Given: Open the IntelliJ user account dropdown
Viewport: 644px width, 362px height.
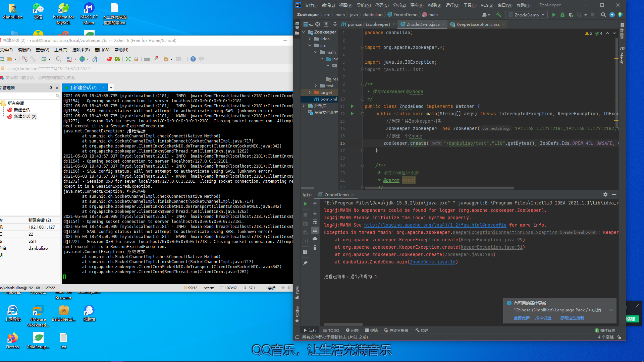Looking at the screenshot, I should click(x=486, y=15).
